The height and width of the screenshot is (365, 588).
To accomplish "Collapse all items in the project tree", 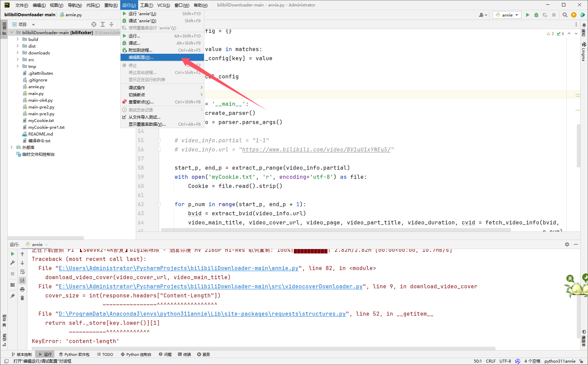I will pyautogui.click(x=111, y=24).
